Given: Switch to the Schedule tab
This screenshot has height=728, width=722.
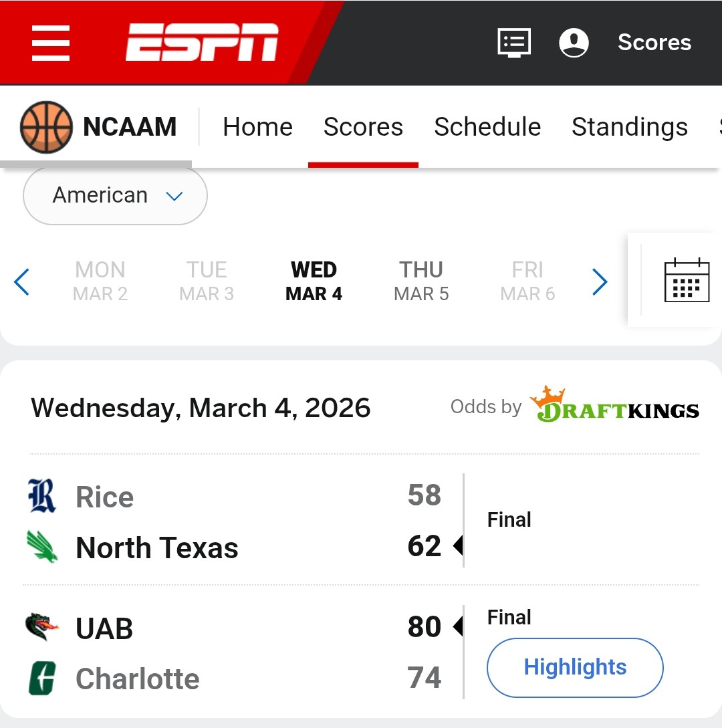Looking at the screenshot, I should tap(487, 127).
